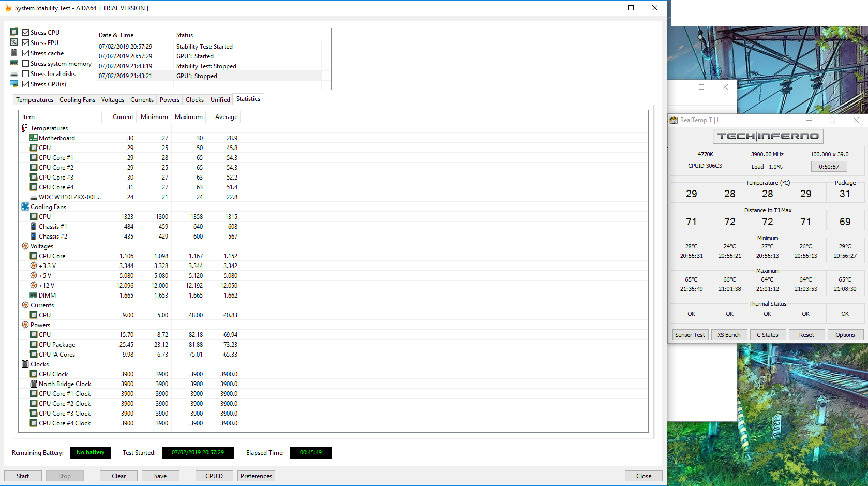
Task: Open Options in RealTemp
Action: pos(845,335)
